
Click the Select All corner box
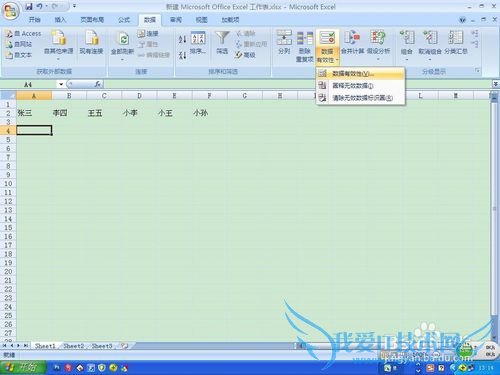[8, 96]
